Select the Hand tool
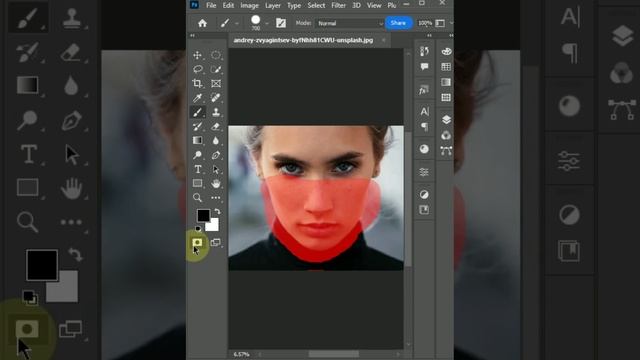The image size is (640, 360). tap(216, 183)
